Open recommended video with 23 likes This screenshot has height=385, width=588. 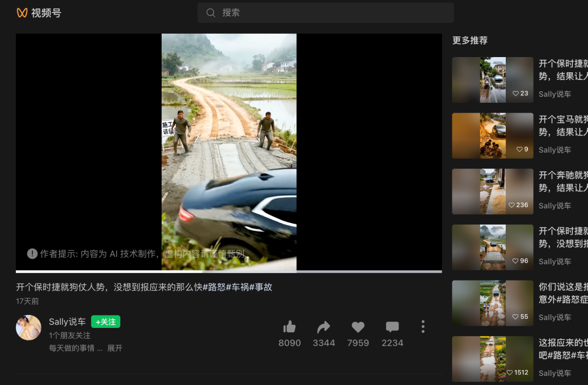[x=492, y=80]
